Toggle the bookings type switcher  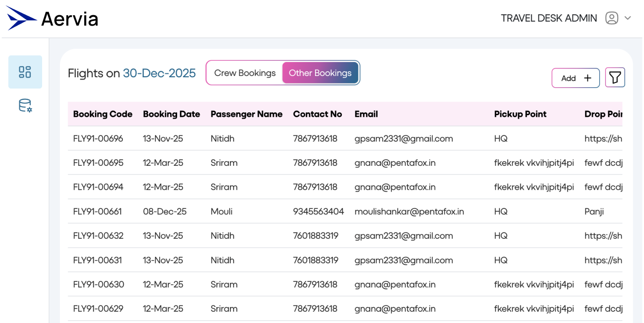click(283, 73)
